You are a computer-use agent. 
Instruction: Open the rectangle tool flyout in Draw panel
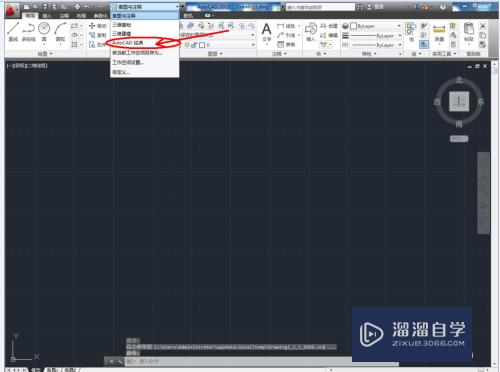coord(81,26)
